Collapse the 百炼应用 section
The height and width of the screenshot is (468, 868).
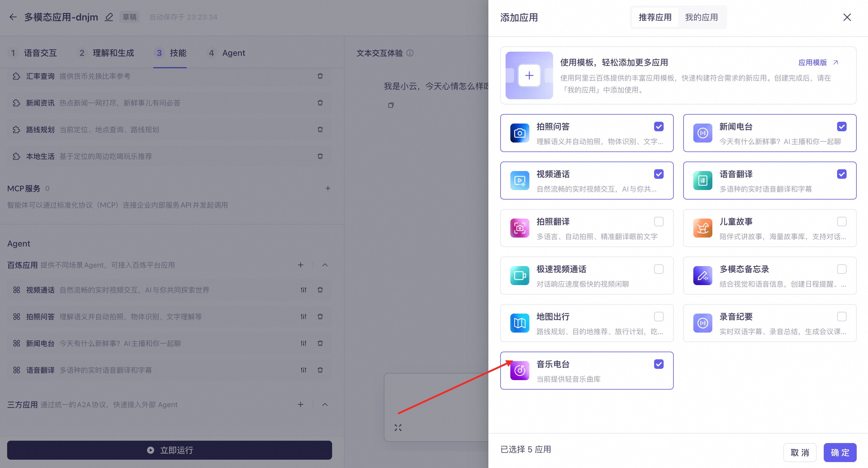pos(325,265)
